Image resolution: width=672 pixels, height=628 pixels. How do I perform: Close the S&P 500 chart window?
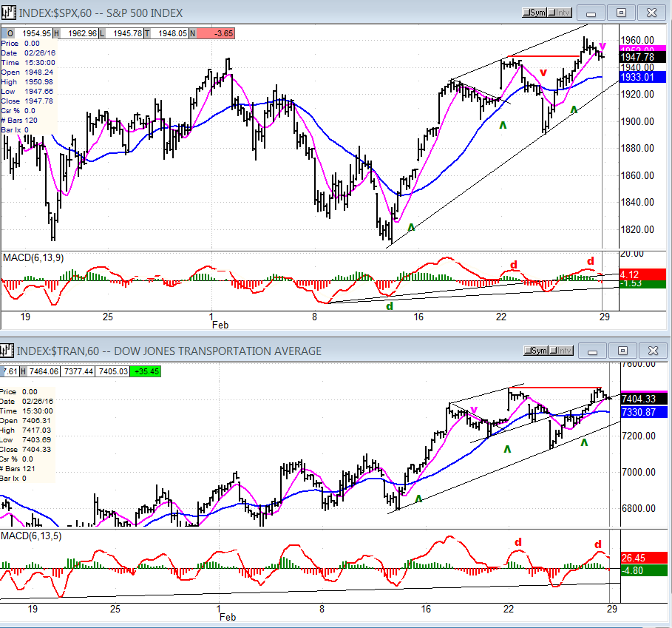651,13
